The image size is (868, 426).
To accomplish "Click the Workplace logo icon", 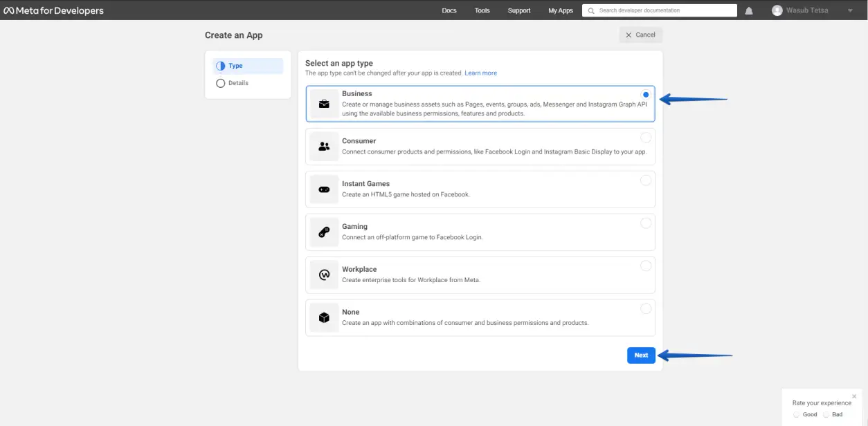I will click(324, 275).
